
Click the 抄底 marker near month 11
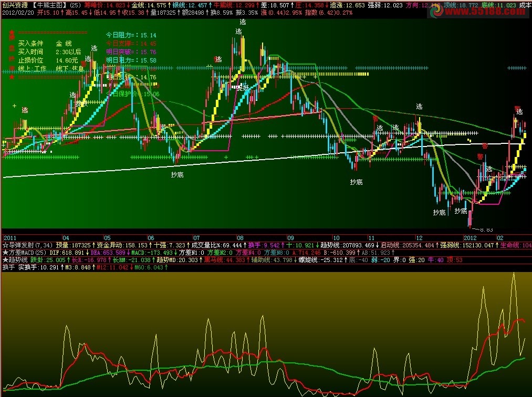point(356,182)
